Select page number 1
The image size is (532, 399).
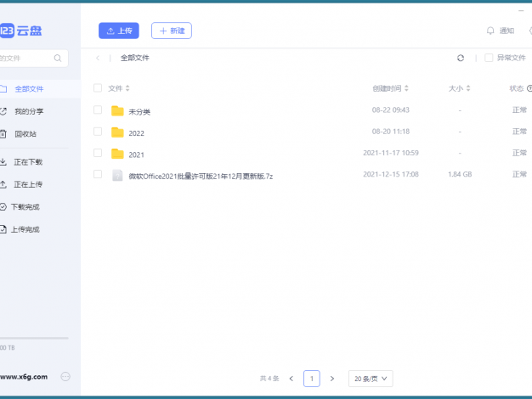coord(311,379)
